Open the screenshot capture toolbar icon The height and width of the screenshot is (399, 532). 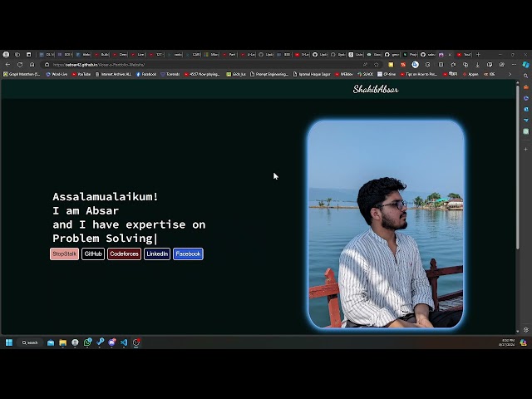tap(502, 65)
